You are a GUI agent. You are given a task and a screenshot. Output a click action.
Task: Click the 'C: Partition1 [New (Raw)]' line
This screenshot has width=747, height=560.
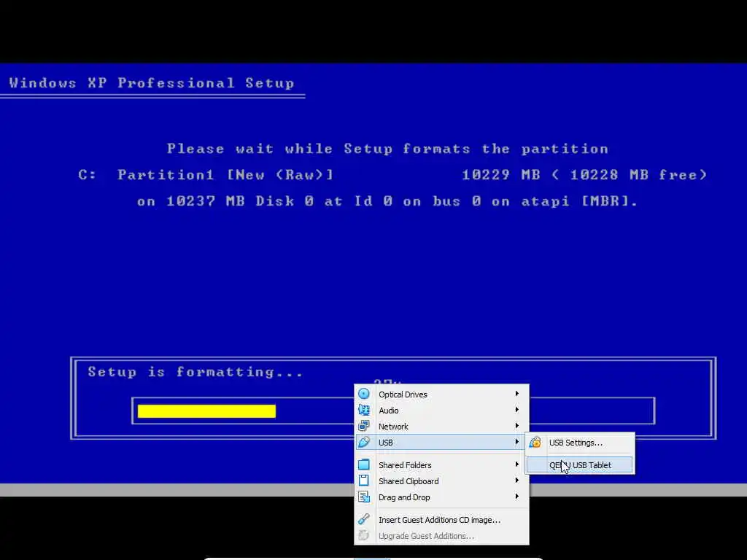pos(206,175)
